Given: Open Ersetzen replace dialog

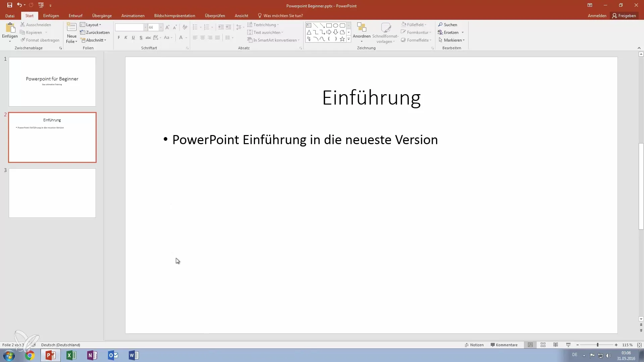Looking at the screenshot, I should pyautogui.click(x=448, y=33).
